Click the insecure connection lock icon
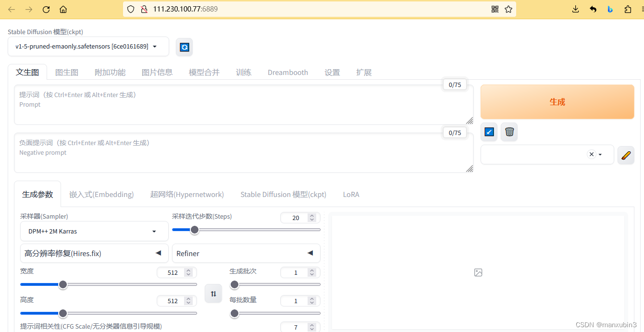 point(144,9)
